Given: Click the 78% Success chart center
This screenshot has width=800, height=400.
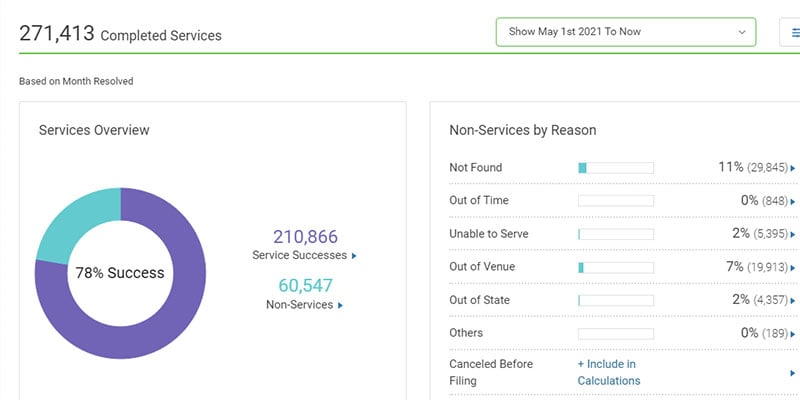Looking at the screenshot, I should tap(120, 272).
